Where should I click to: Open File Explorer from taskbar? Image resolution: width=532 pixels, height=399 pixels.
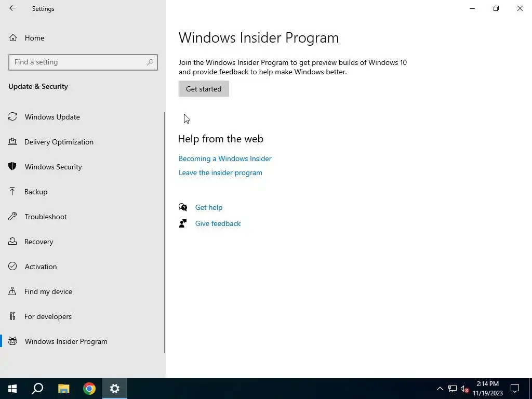[63, 389]
